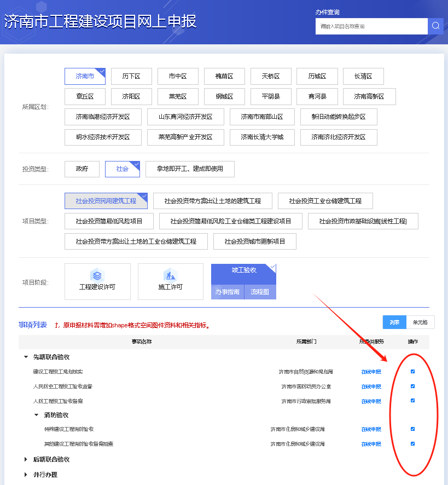The height and width of the screenshot is (485, 448).
Task: Click the 施工许可 stage icon
Action: click(x=170, y=275)
